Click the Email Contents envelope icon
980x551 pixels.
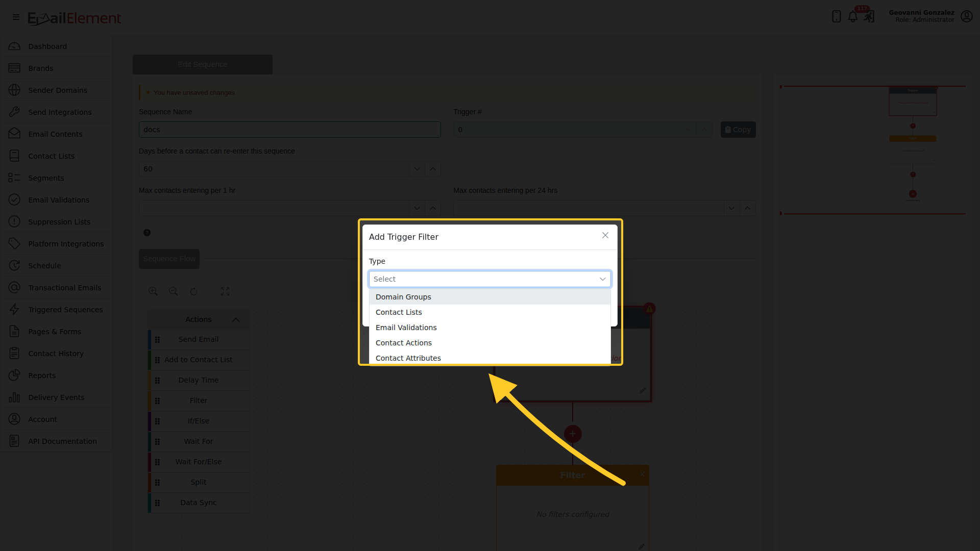tap(14, 134)
